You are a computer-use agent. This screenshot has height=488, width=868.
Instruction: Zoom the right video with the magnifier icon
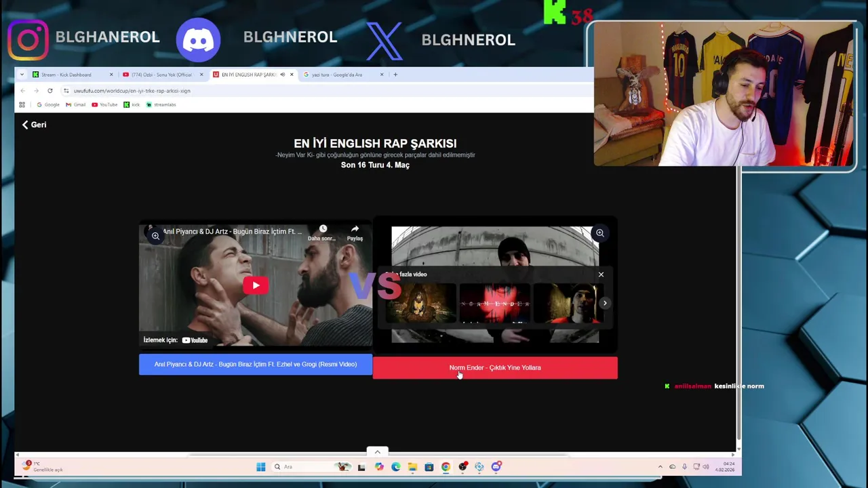click(599, 233)
